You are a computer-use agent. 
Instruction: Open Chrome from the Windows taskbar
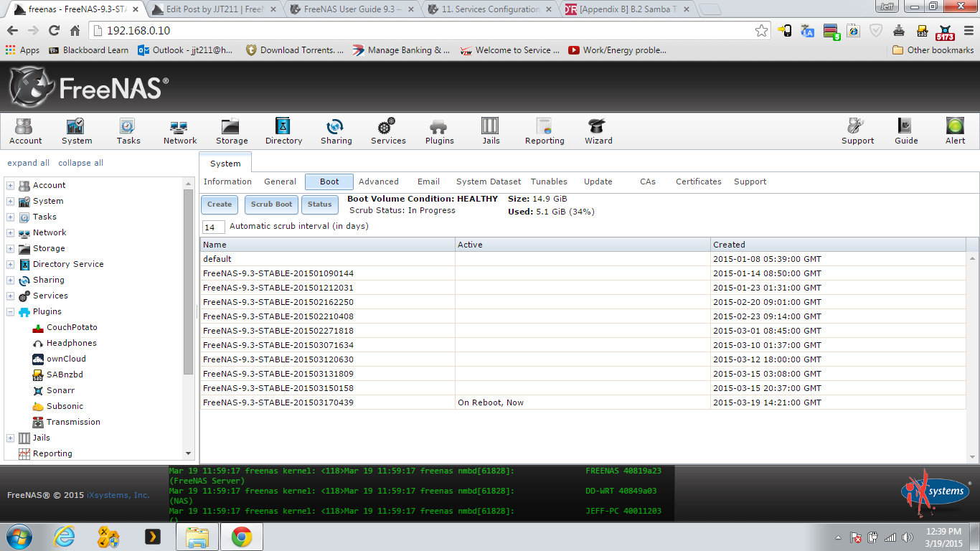pos(241,537)
